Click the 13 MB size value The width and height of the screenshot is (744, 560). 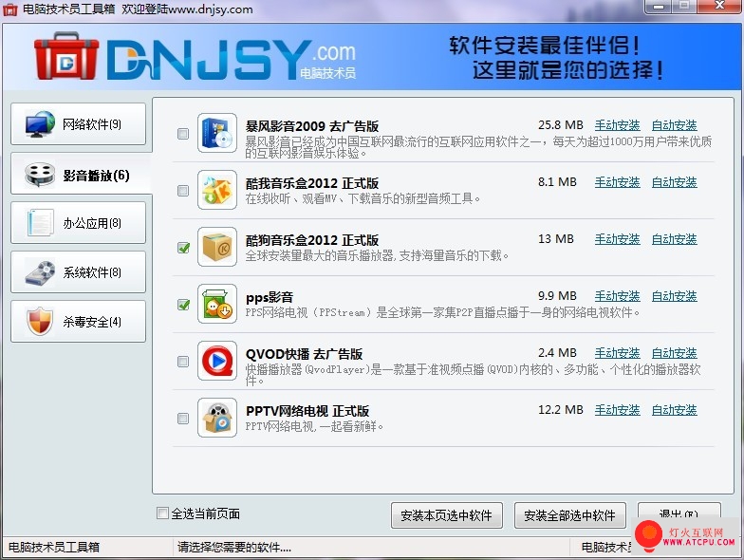click(556, 239)
